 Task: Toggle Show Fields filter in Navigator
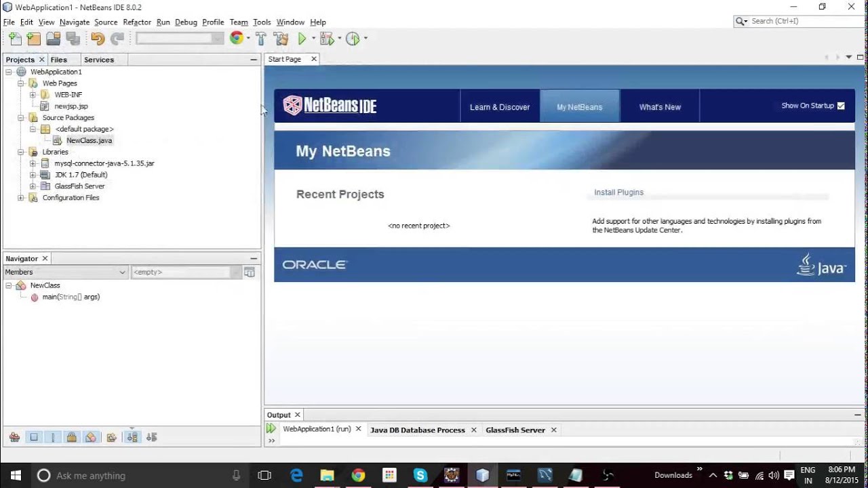33,437
